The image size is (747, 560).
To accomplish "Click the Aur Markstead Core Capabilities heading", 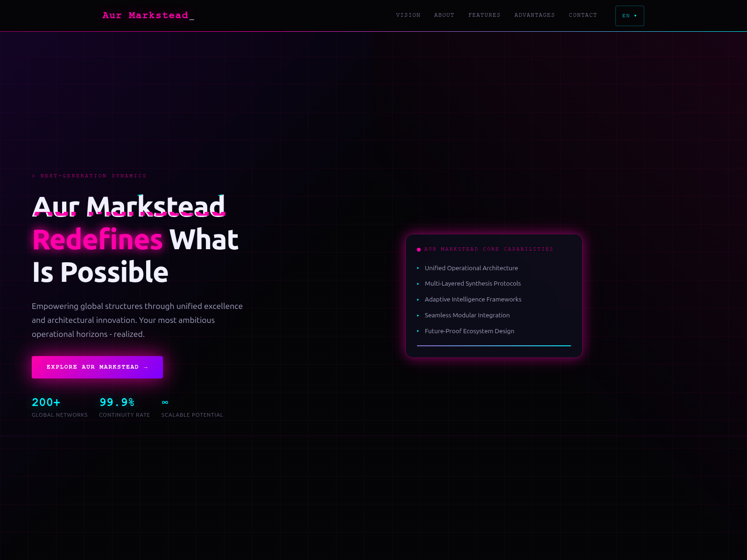I will (489, 249).
